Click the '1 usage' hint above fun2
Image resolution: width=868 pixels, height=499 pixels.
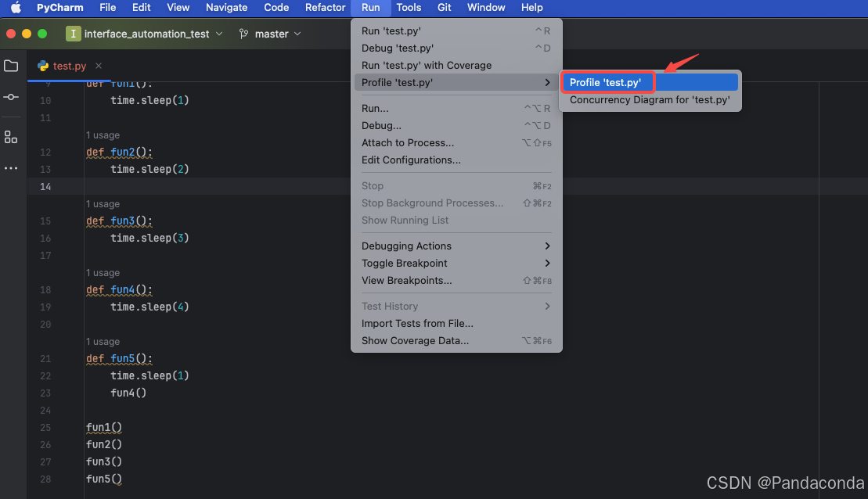[103, 135]
